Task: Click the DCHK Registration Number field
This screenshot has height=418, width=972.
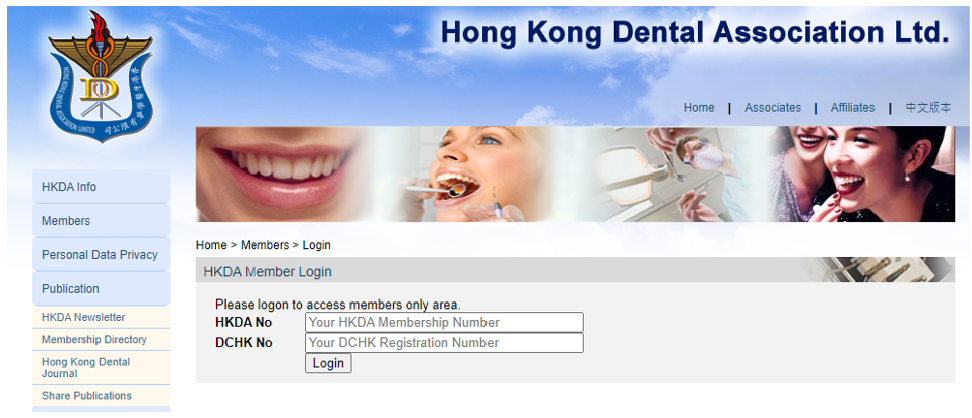Action: point(444,343)
